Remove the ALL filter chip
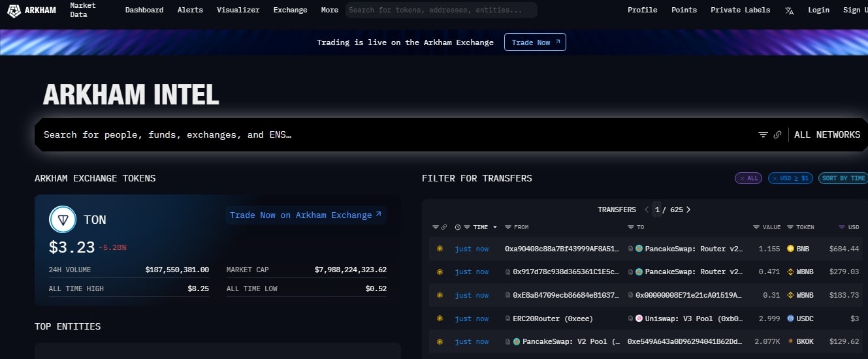 pyautogui.click(x=748, y=178)
